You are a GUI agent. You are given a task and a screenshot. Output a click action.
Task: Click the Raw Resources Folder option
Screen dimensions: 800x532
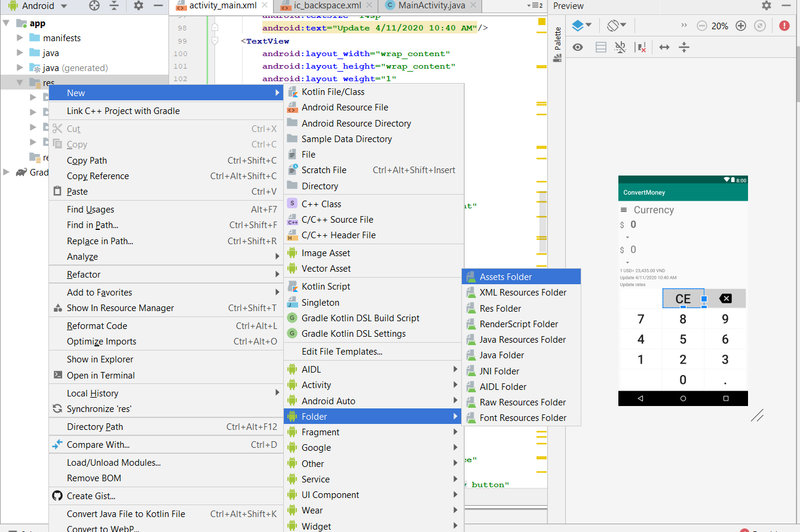(521, 402)
